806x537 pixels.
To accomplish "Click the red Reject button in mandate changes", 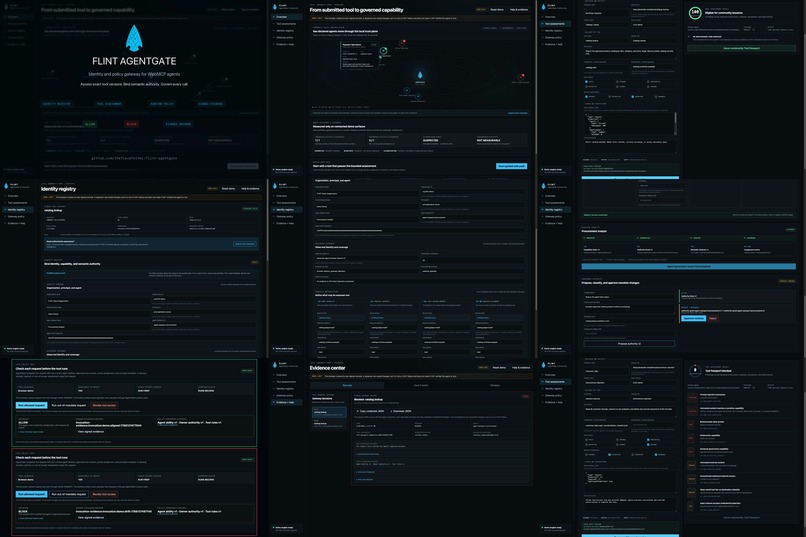I will (x=713, y=318).
